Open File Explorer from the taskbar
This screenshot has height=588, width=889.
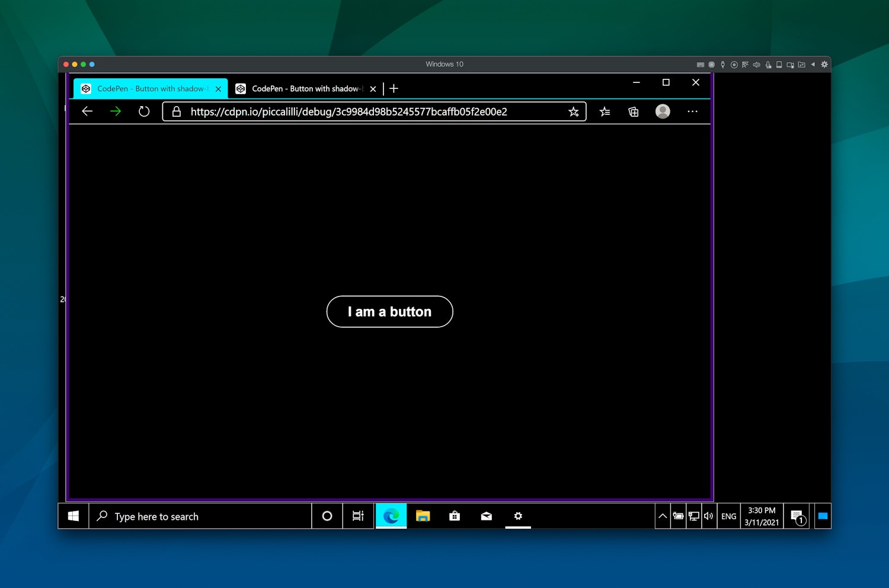pyautogui.click(x=423, y=516)
